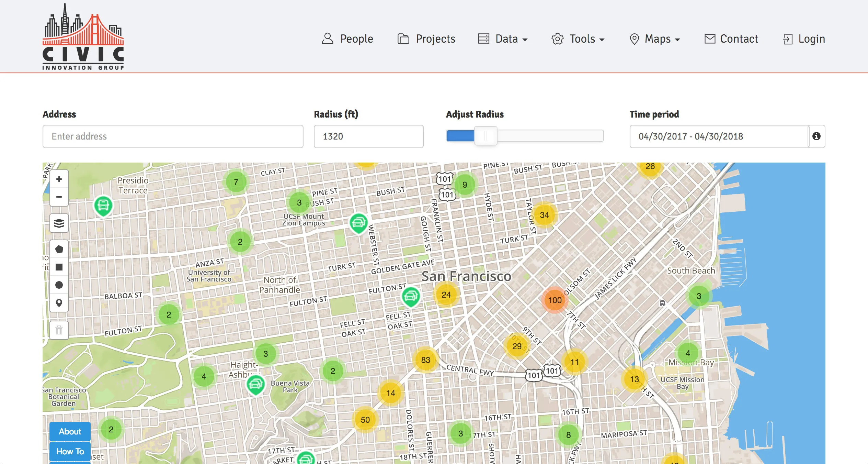Click the trash delete-shapes icon
The height and width of the screenshot is (464, 868).
59,330
